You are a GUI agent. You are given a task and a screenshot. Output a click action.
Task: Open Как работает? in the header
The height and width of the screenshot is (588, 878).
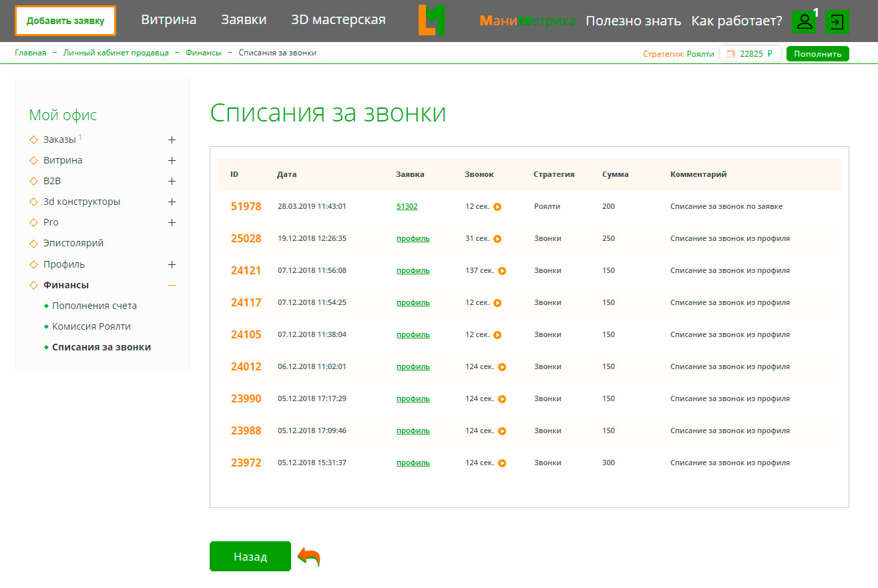pos(737,21)
